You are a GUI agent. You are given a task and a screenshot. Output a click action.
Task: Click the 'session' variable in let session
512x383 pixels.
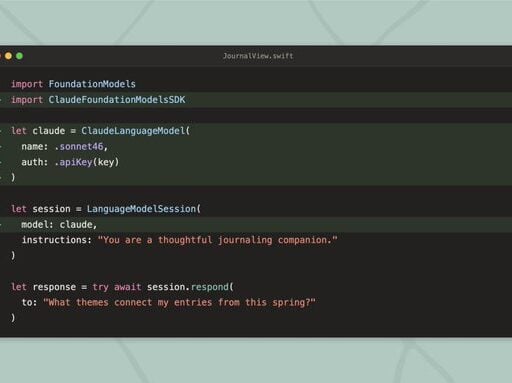point(51,209)
